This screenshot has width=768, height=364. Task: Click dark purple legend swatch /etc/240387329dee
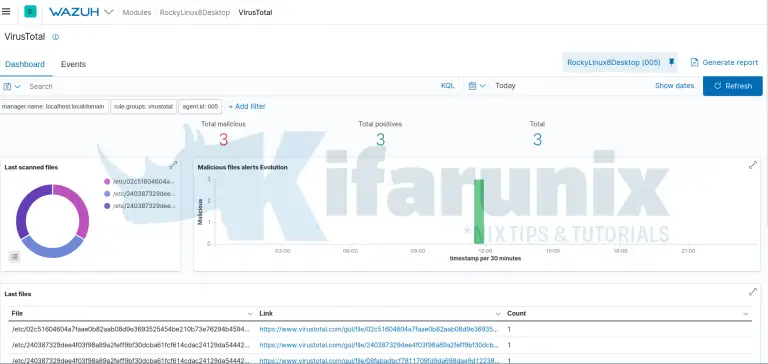click(x=107, y=206)
